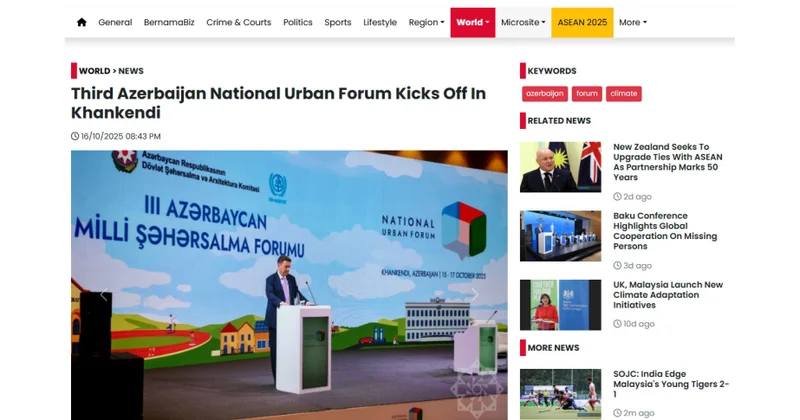Open the Microsite dropdown

(523, 22)
